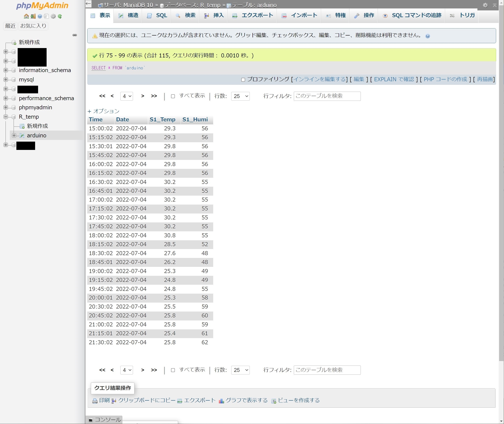
Task: Click the collapse sidebar arrow icon
Action: pos(89,4)
